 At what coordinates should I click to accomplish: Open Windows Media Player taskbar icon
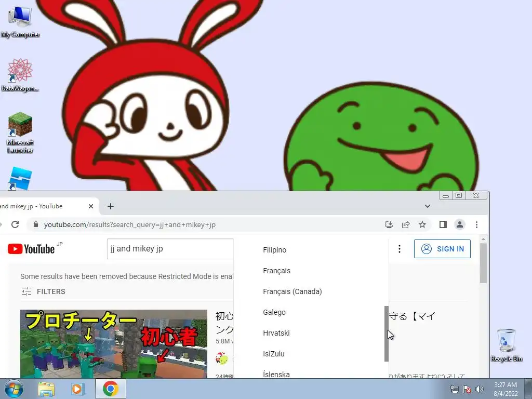coord(77,389)
